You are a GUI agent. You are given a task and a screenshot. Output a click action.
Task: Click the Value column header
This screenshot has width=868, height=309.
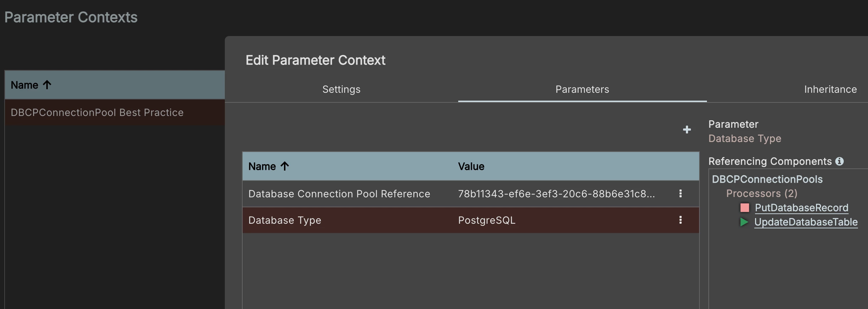(x=471, y=166)
